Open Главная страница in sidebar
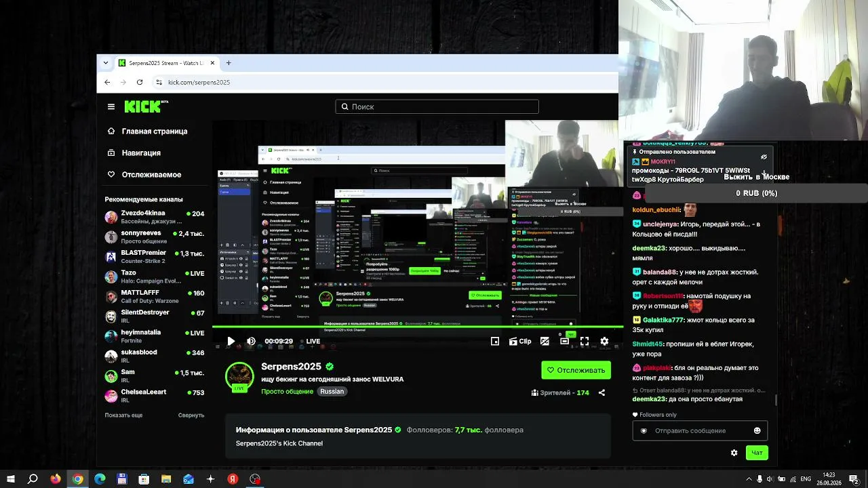868x488 pixels. (147, 131)
